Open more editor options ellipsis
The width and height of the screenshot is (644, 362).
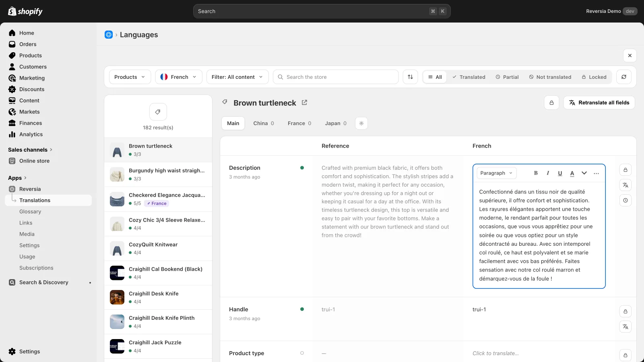tap(596, 173)
